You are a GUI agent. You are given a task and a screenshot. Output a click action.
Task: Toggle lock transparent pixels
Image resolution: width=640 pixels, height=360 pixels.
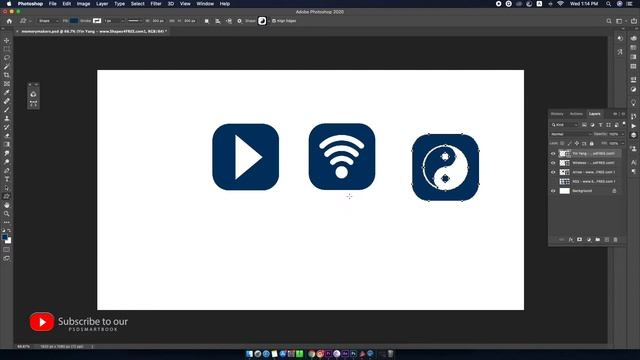[x=562, y=143]
